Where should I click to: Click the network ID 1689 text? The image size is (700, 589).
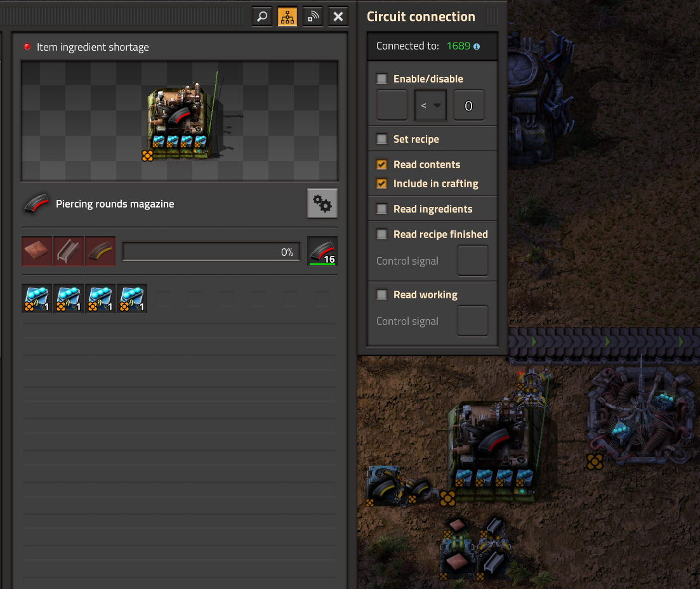tap(458, 46)
